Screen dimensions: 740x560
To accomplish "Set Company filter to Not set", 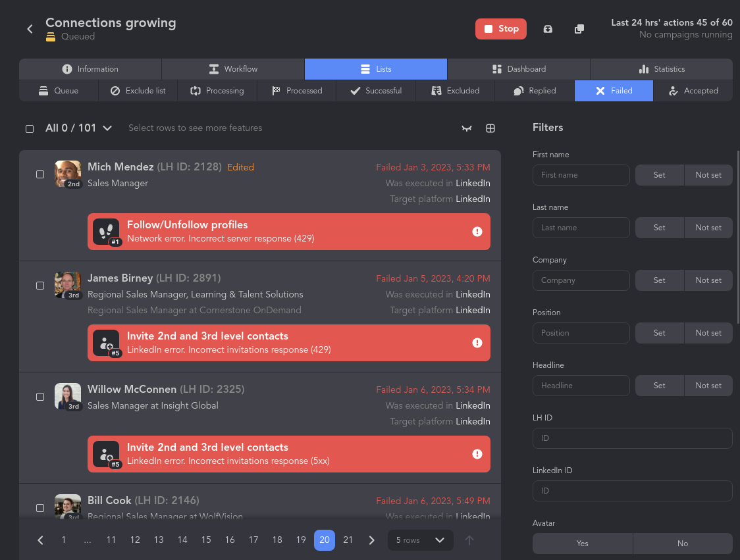I will pos(708,280).
